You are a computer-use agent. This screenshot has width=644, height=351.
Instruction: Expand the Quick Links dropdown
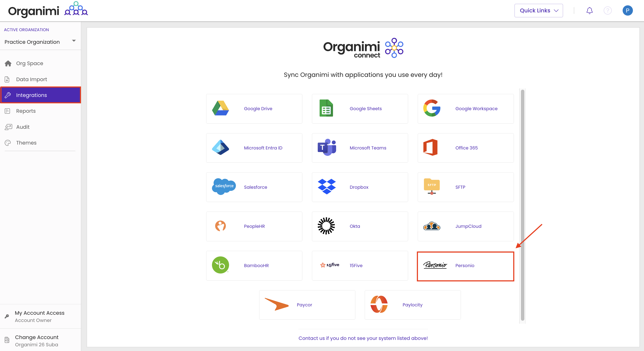click(538, 10)
